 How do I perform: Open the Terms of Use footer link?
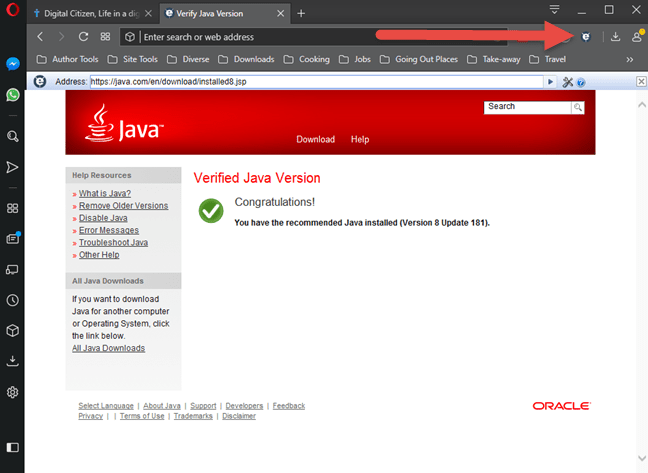pyautogui.click(x=142, y=416)
